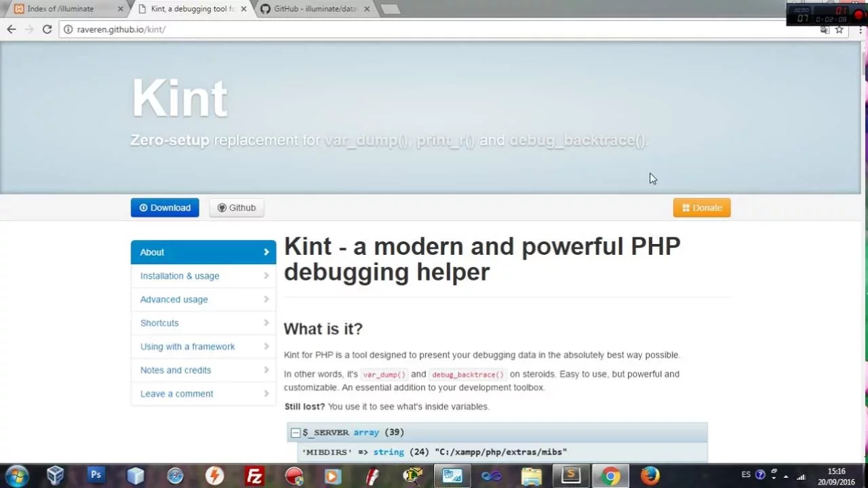This screenshot has width=868, height=488.
Task: Click the orange Donate button
Action: (702, 207)
